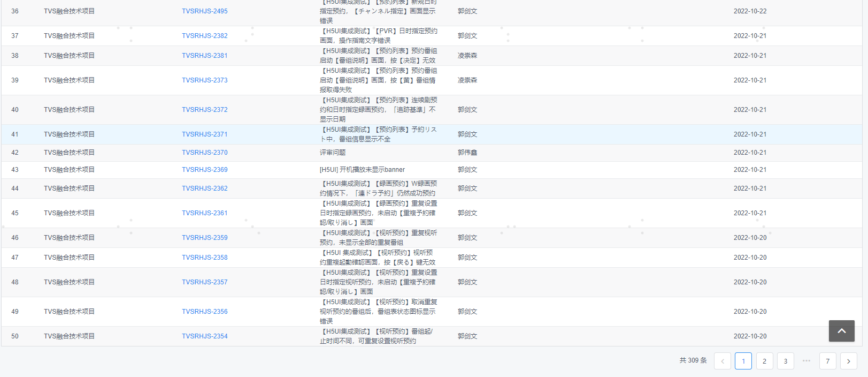Screen dimensions: 868x377
Task: Click the previous page arrow
Action: pyautogui.click(x=722, y=361)
